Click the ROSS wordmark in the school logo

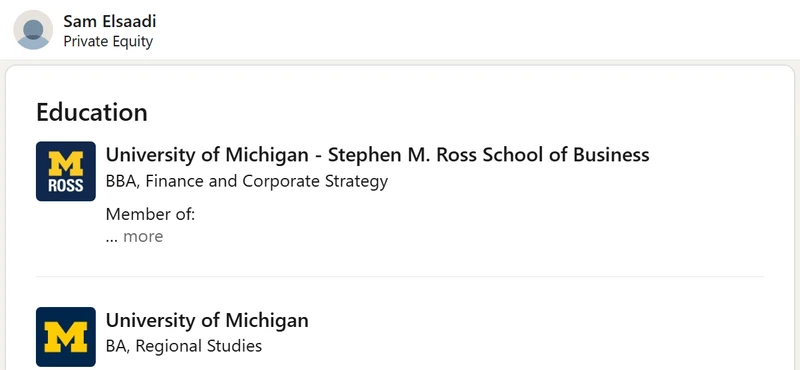pyautogui.click(x=66, y=185)
